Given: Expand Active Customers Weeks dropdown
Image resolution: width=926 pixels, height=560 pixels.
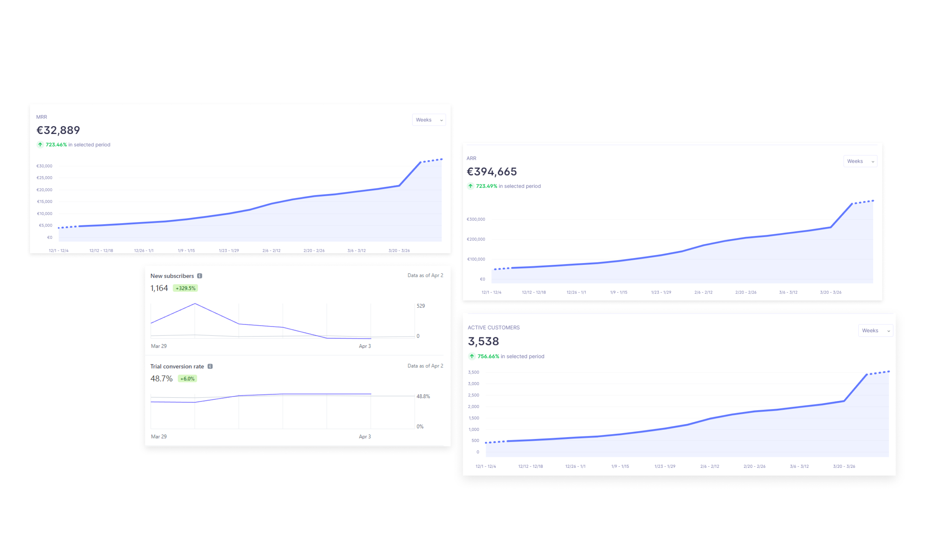Looking at the screenshot, I should 875,330.
